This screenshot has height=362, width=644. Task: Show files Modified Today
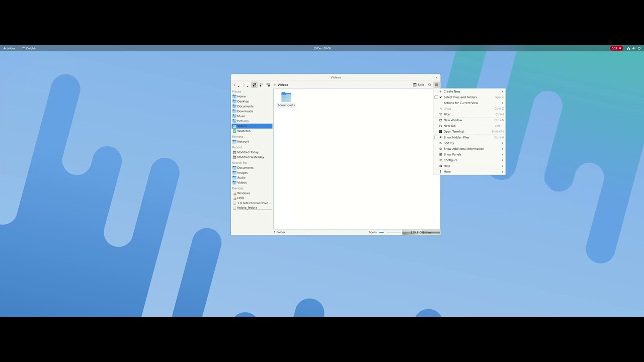pos(252,152)
